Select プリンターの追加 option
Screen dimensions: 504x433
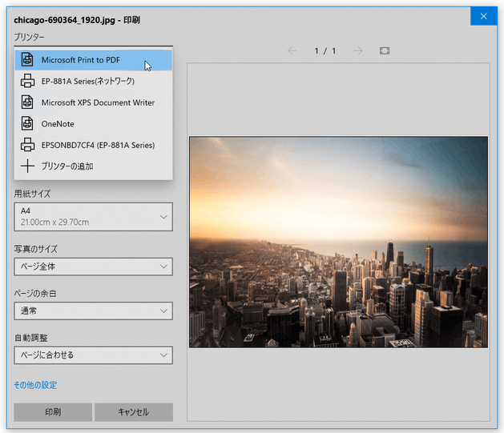tap(93, 166)
